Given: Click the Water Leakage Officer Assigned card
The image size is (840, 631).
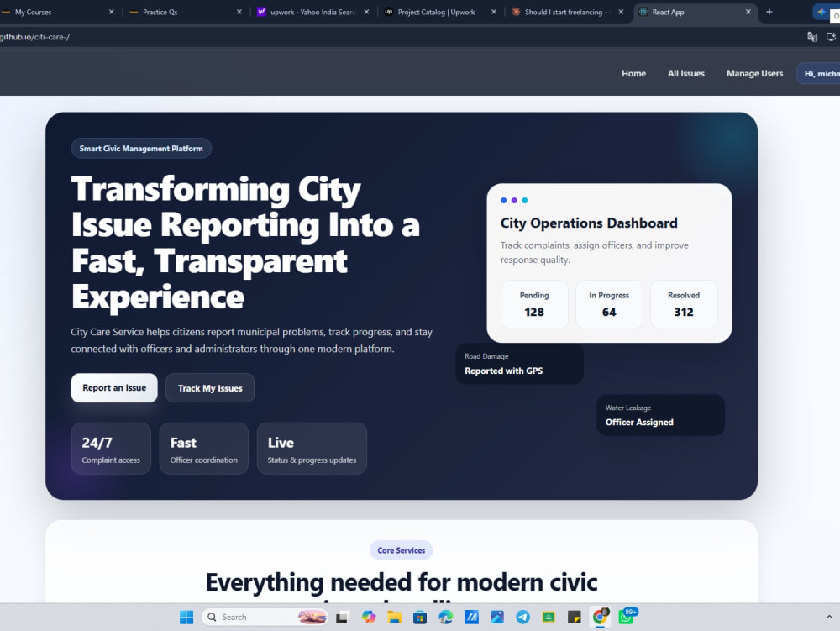Looking at the screenshot, I should 660,415.
